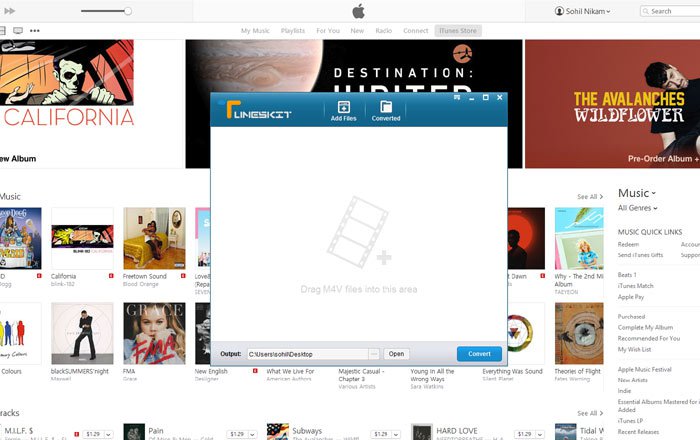Switch to the For You tab

pyautogui.click(x=328, y=31)
